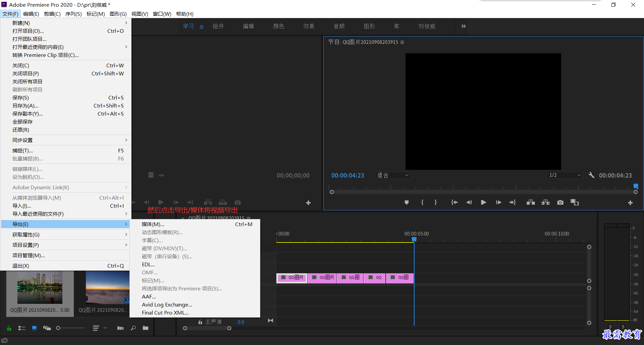Step back one frame in Program monitor
This screenshot has height=345, width=644.
[x=469, y=202]
